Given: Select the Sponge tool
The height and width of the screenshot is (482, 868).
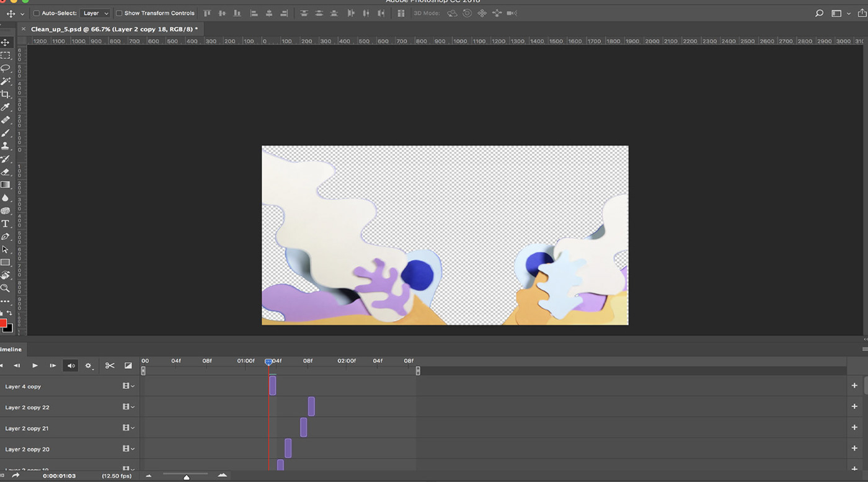Looking at the screenshot, I should click(5, 211).
